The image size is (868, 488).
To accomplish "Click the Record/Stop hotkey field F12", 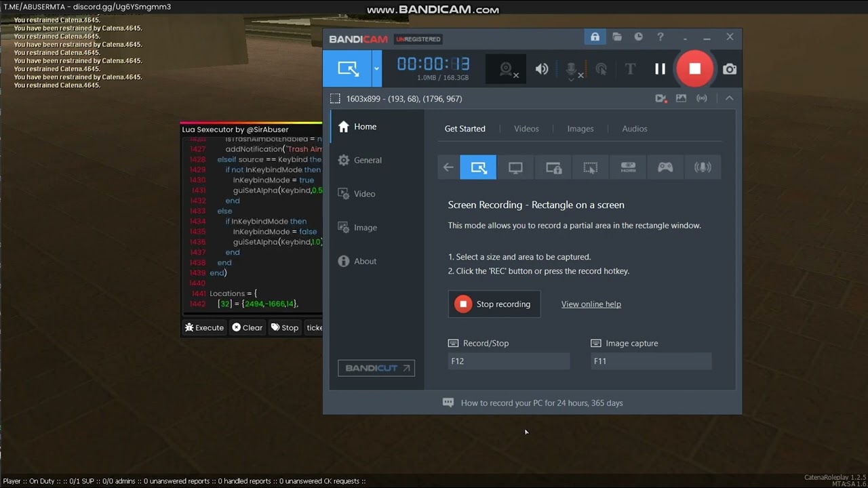I will click(x=509, y=361).
